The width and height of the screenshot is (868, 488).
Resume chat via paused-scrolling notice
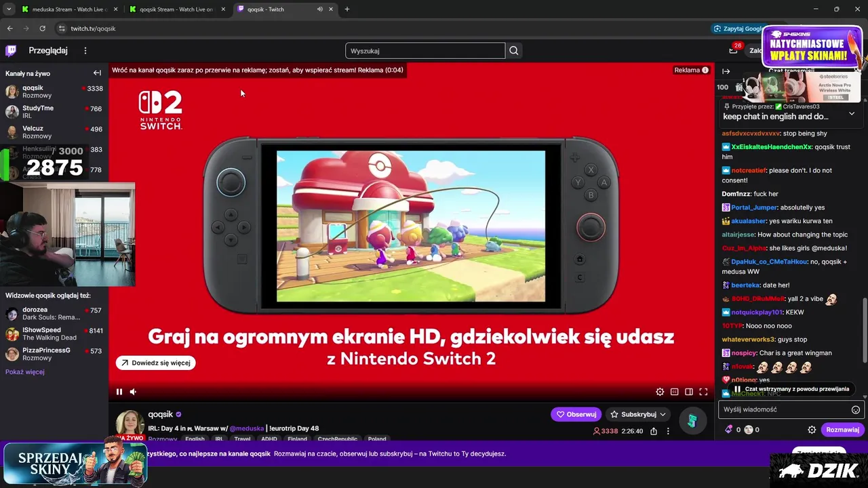point(791,389)
